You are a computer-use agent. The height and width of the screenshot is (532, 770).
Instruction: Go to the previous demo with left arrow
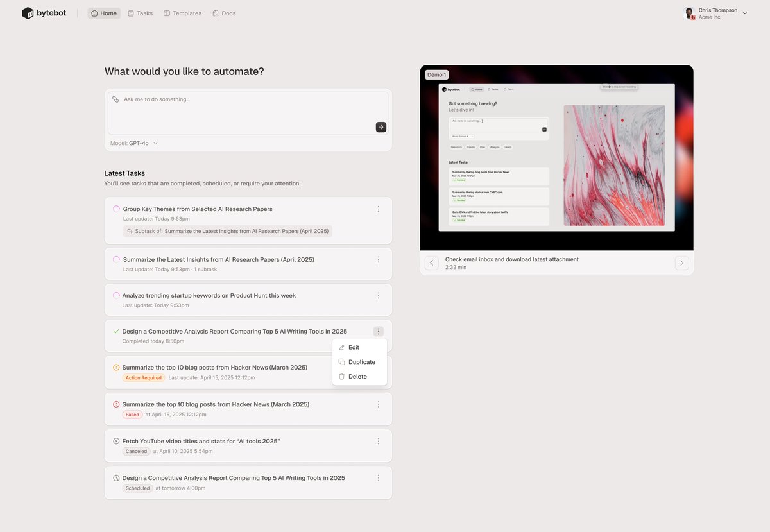[432, 262]
